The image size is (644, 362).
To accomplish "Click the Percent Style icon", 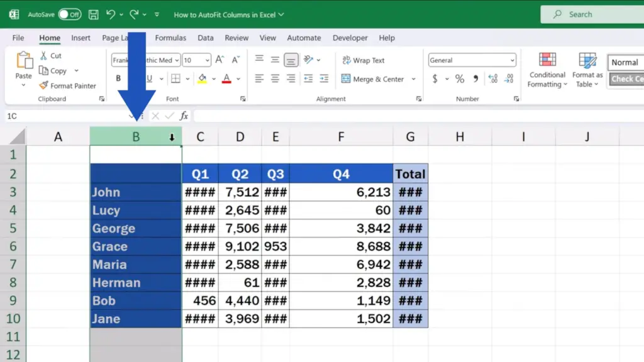I will click(x=459, y=80).
